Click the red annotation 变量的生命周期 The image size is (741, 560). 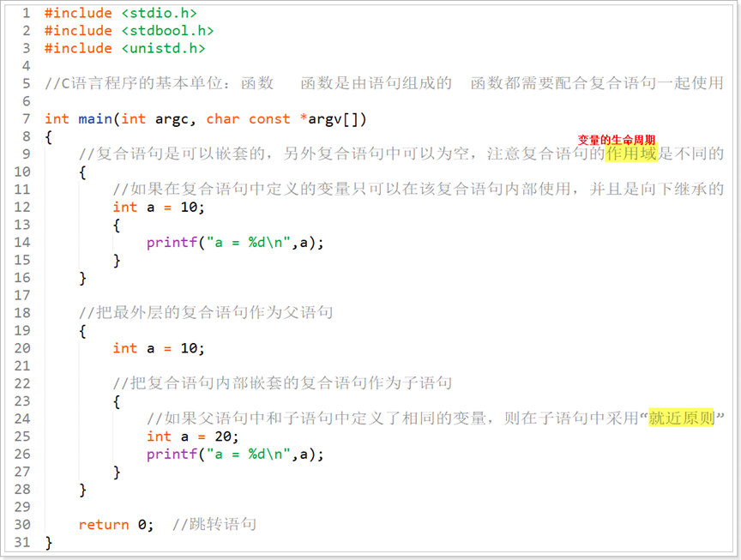(617, 140)
